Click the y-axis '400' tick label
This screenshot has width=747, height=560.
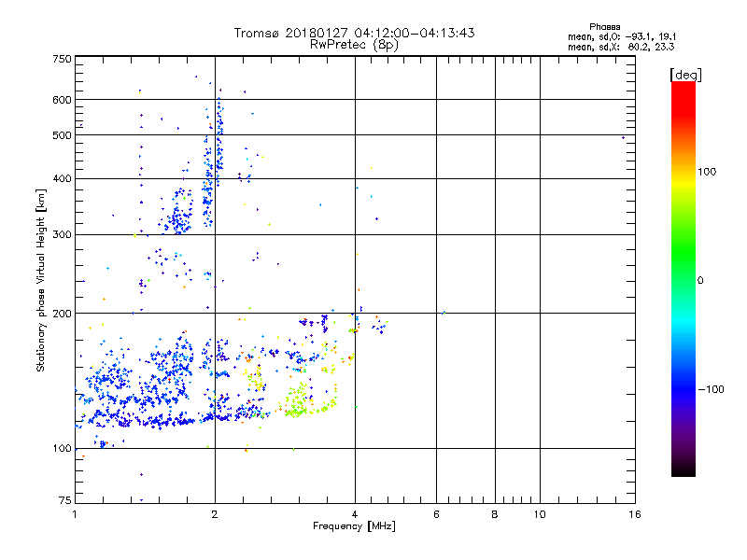(x=62, y=178)
